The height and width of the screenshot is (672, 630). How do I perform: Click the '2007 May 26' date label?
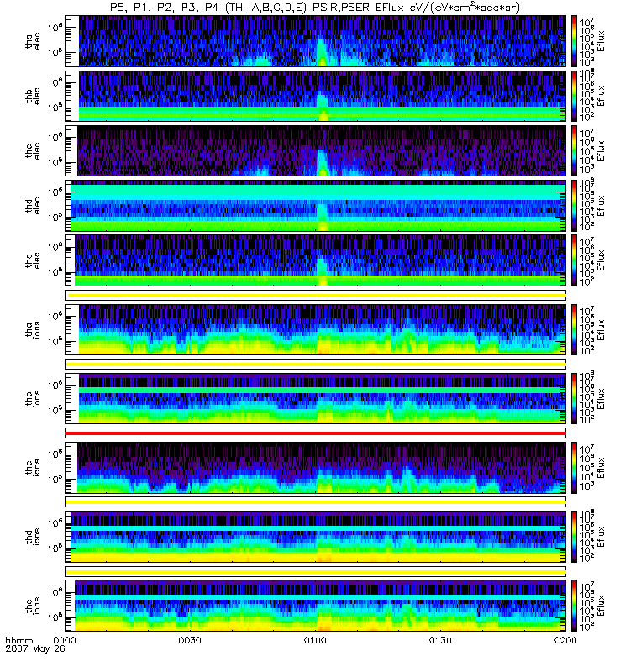pos(35,648)
